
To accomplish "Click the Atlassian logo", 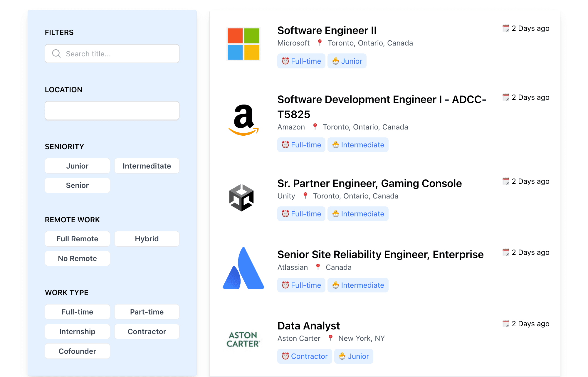I will (243, 268).
